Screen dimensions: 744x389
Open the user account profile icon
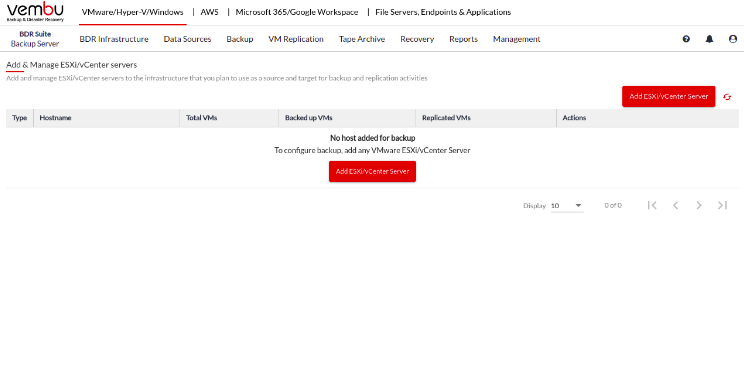coord(733,39)
